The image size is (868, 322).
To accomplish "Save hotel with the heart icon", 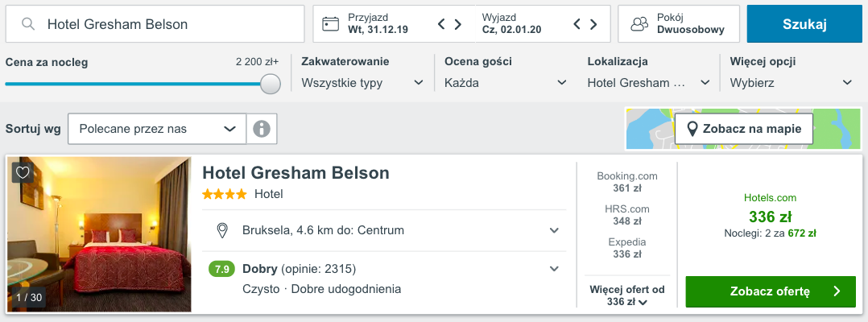I will click(x=23, y=172).
